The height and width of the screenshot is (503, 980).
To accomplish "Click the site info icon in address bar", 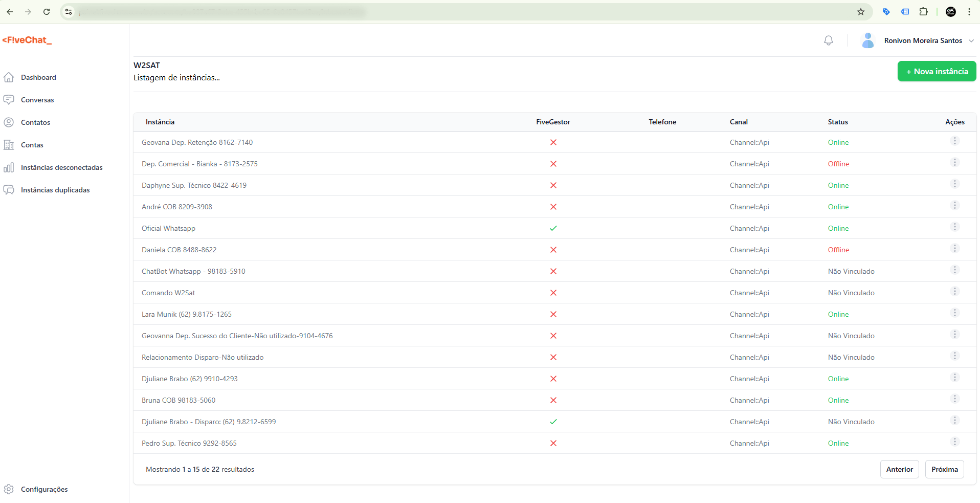I will (69, 12).
